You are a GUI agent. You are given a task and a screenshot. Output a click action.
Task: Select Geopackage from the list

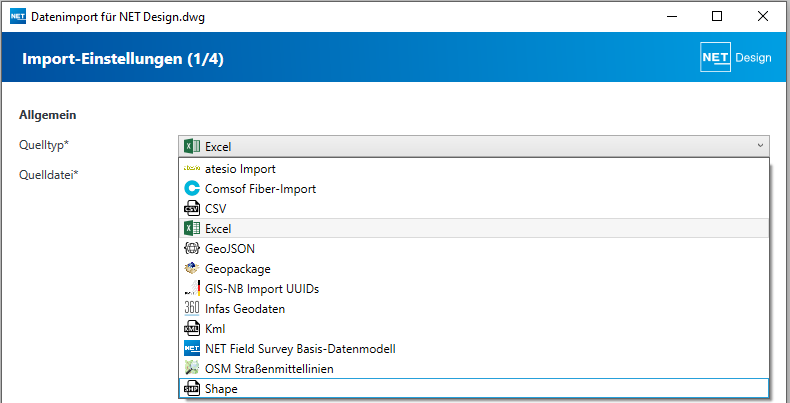(474, 268)
